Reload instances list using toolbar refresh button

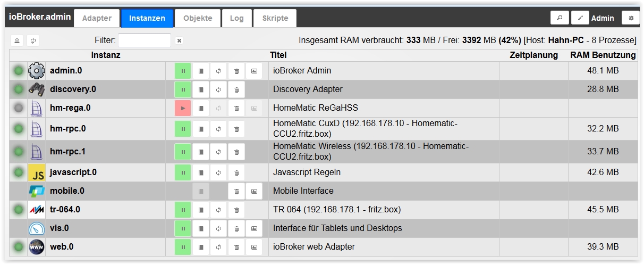click(33, 40)
